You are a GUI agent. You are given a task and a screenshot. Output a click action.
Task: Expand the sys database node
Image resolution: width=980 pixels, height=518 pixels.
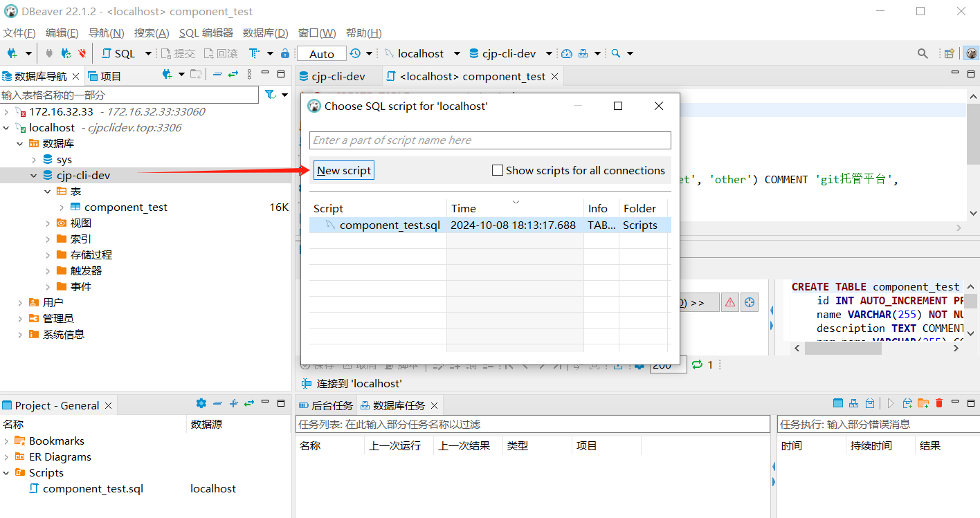point(34,159)
